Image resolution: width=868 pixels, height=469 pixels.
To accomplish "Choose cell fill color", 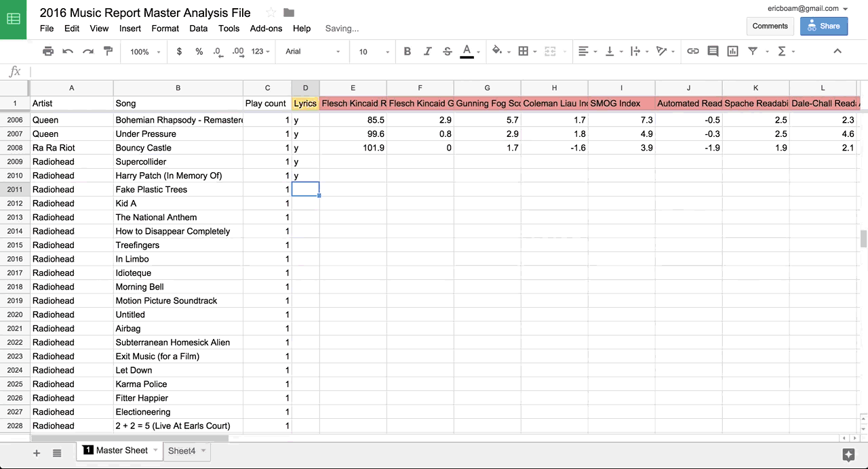I will (x=497, y=52).
